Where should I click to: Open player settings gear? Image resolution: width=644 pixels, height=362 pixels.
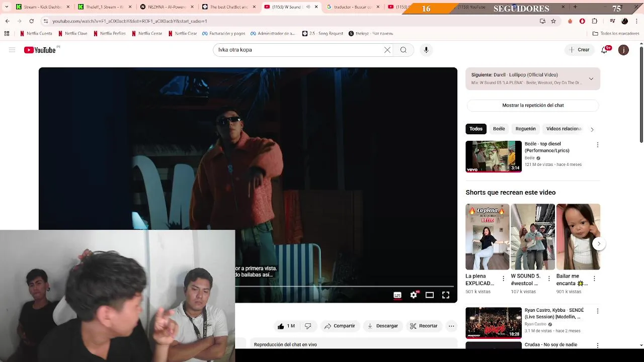point(414,295)
